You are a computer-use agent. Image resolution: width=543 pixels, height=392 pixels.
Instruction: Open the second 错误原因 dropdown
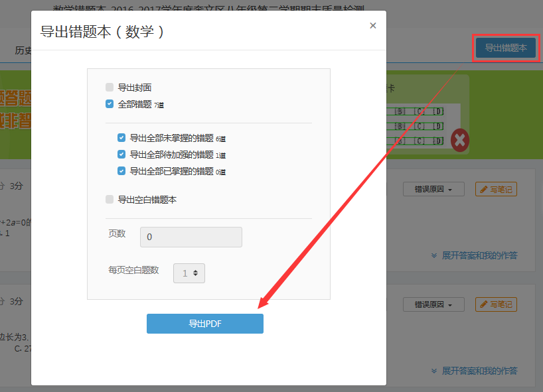(x=433, y=304)
